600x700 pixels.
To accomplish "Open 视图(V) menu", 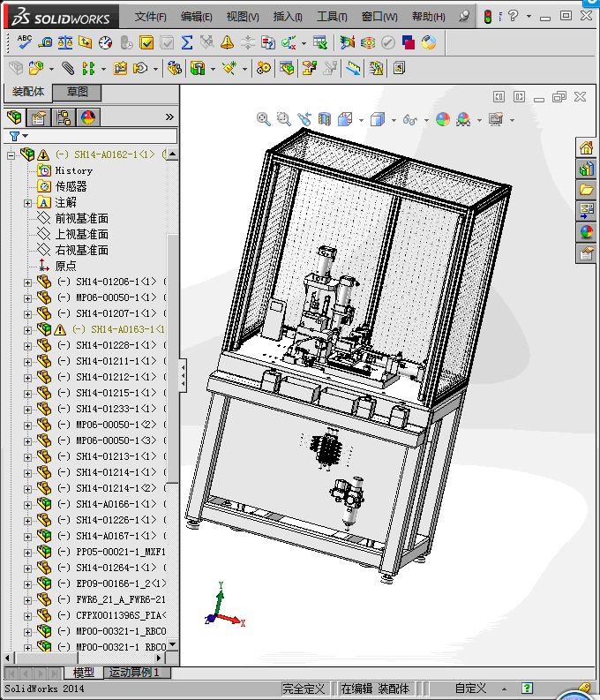I will (243, 17).
